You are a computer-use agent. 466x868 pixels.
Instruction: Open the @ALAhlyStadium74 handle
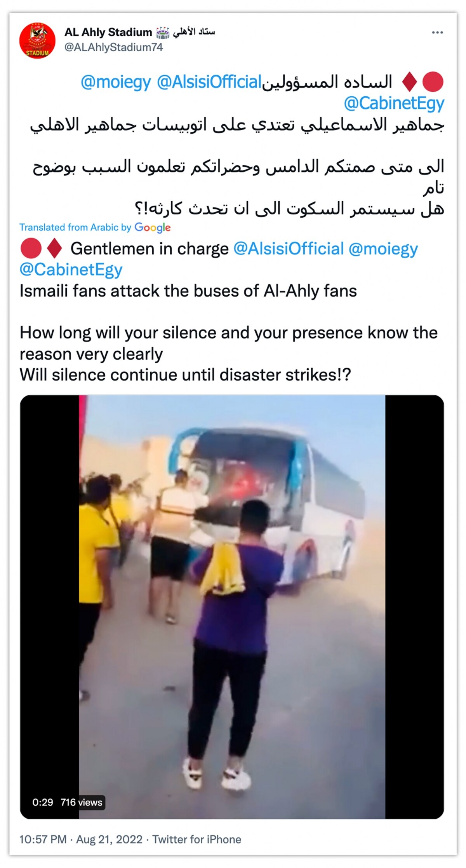[x=113, y=47]
